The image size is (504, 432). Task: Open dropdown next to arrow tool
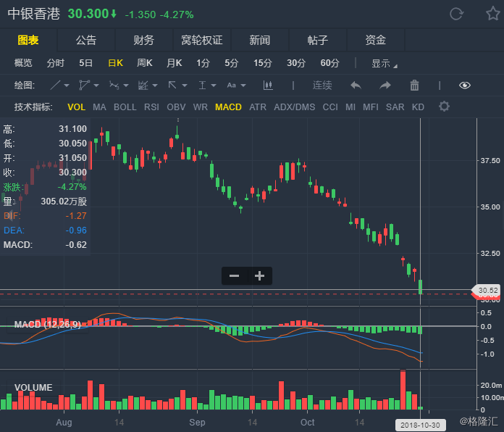185,86
